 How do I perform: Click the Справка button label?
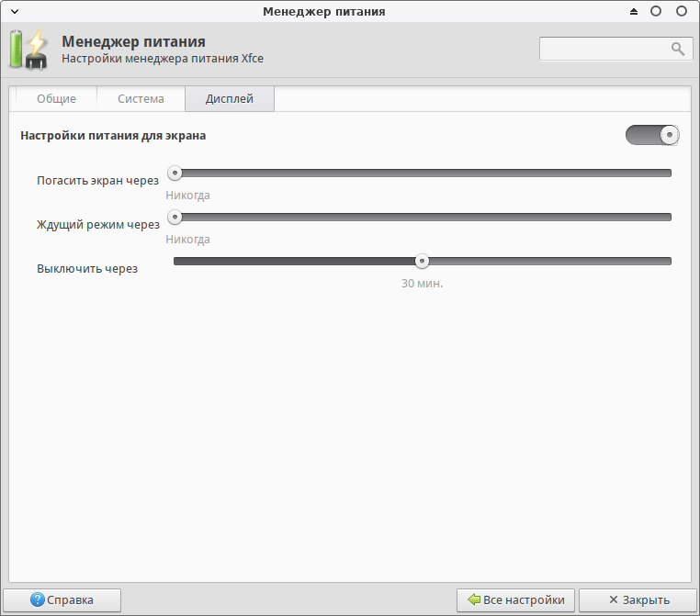70,600
